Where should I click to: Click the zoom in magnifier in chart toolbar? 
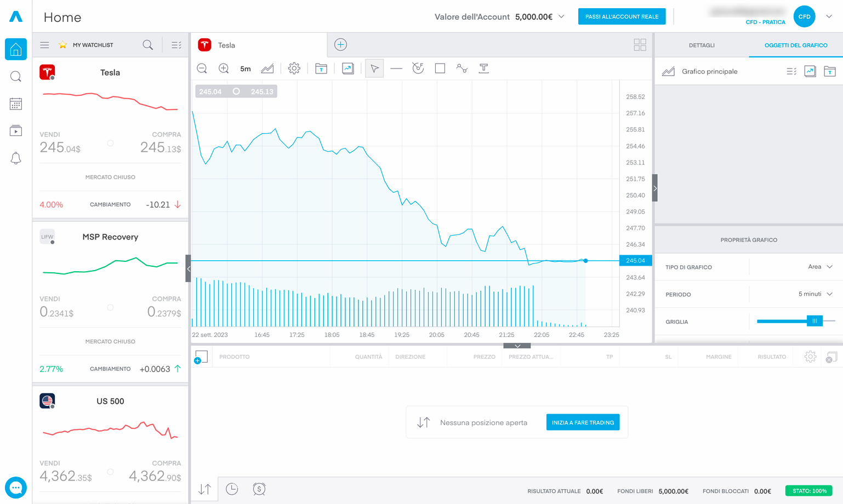click(224, 68)
